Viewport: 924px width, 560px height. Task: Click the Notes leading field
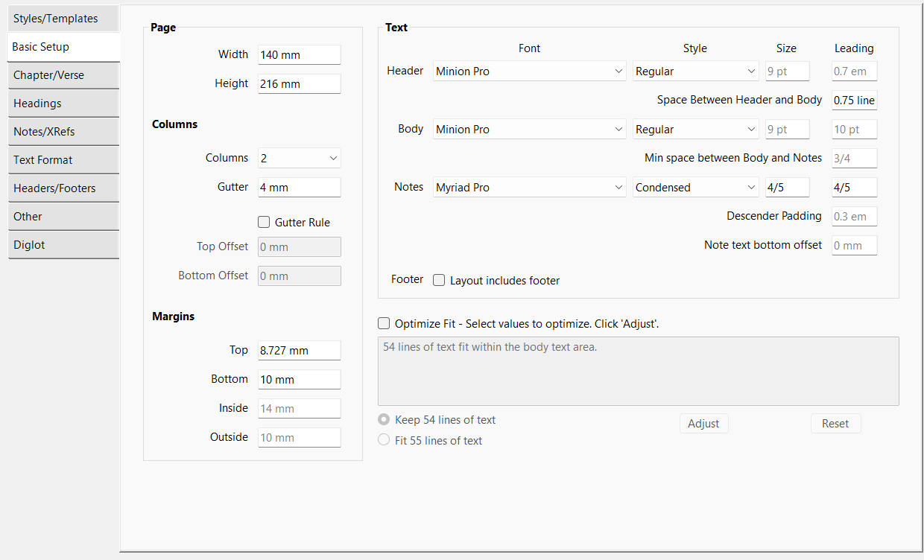[854, 188]
